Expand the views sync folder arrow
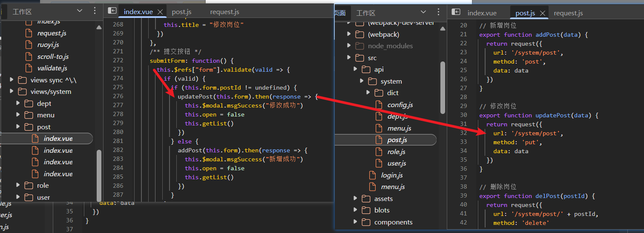Viewport: 644px width, 233px height. pos(11,80)
